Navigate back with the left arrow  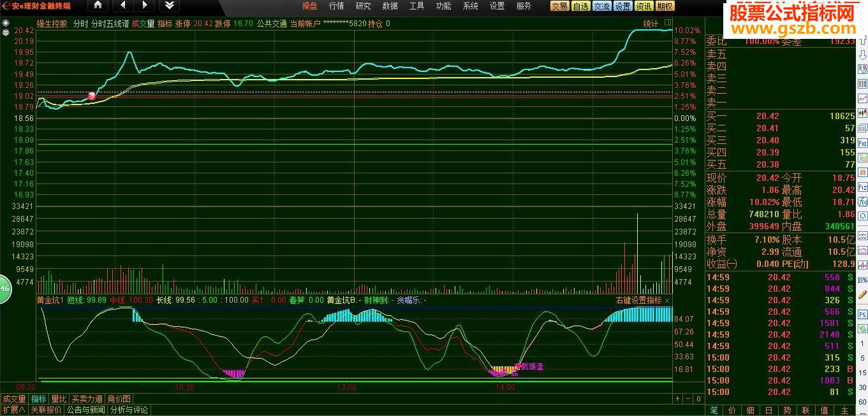(123, 6)
